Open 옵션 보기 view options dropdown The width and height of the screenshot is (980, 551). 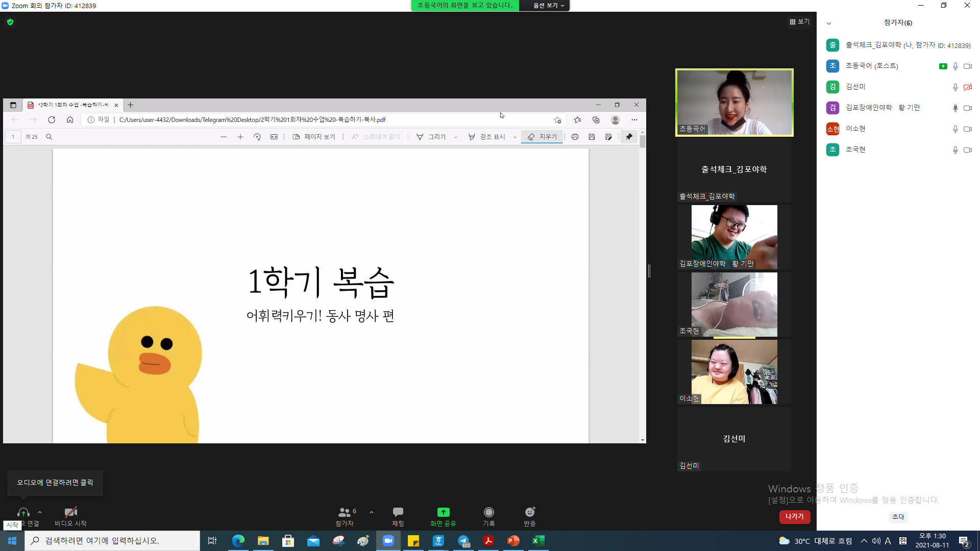pos(549,6)
